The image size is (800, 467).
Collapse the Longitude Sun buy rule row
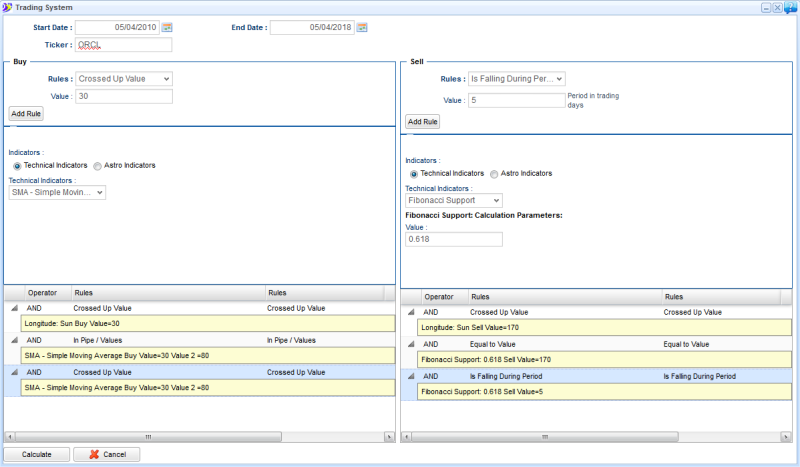tap(15, 309)
